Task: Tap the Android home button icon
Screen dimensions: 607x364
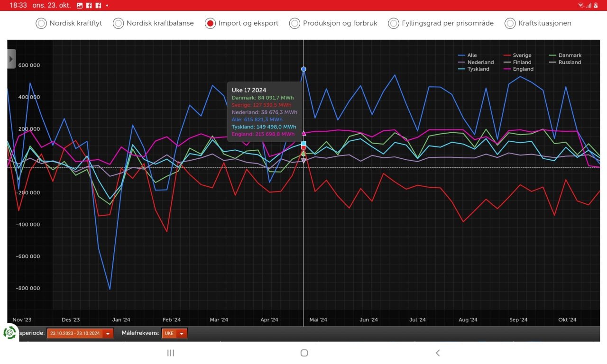Action: coord(304,353)
